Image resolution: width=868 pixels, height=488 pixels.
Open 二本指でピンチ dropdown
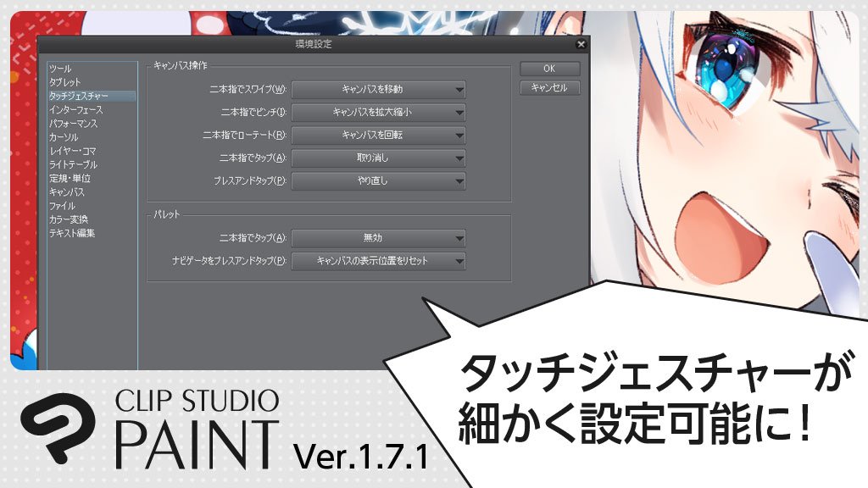pyautogui.click(x=378, y=113)
